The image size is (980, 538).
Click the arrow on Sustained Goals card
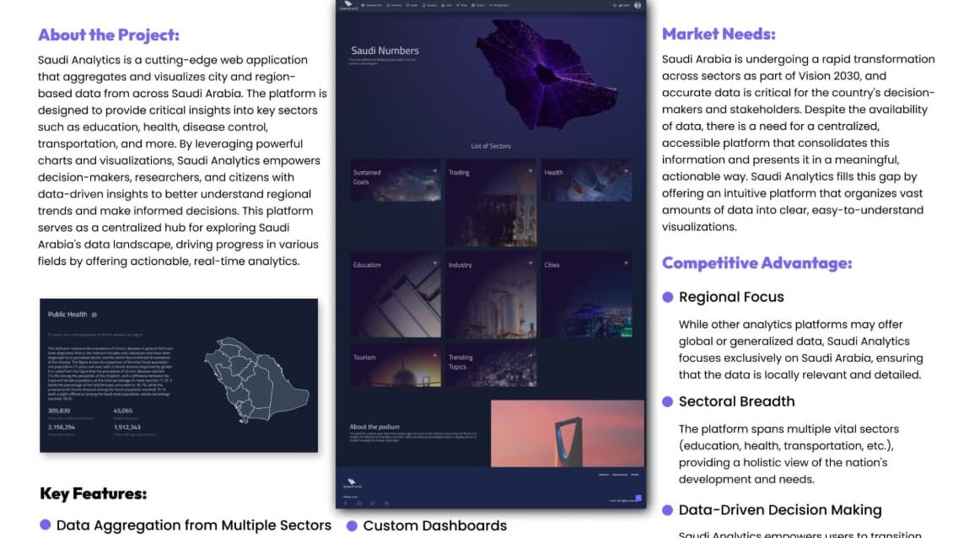(435, 170)
